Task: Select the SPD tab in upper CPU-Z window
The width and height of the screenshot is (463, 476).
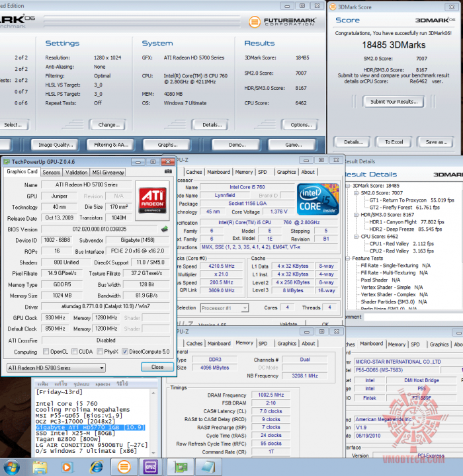Action: point(263,172)
